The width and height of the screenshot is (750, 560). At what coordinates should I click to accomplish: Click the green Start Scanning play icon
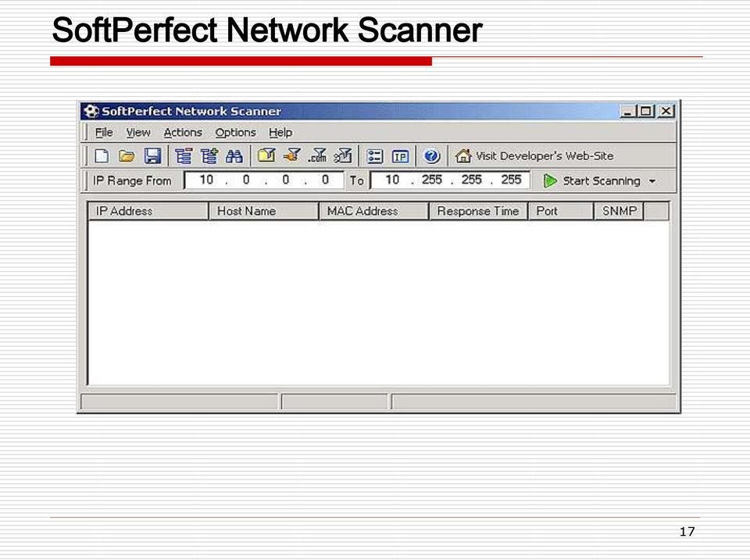pos(550,180)
